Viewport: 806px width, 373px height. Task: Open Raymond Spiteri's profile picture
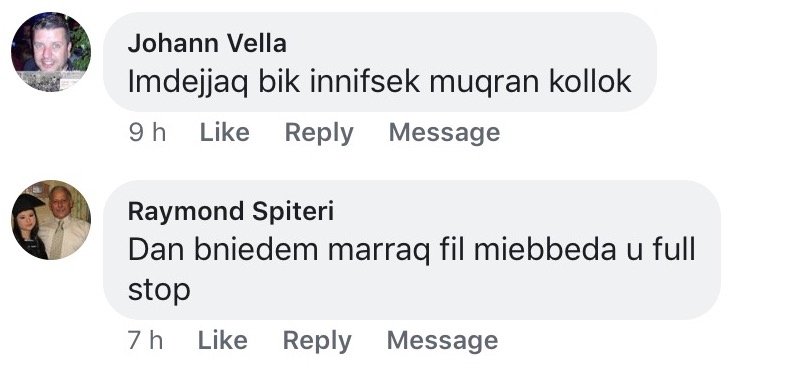(x=51, y=220)
